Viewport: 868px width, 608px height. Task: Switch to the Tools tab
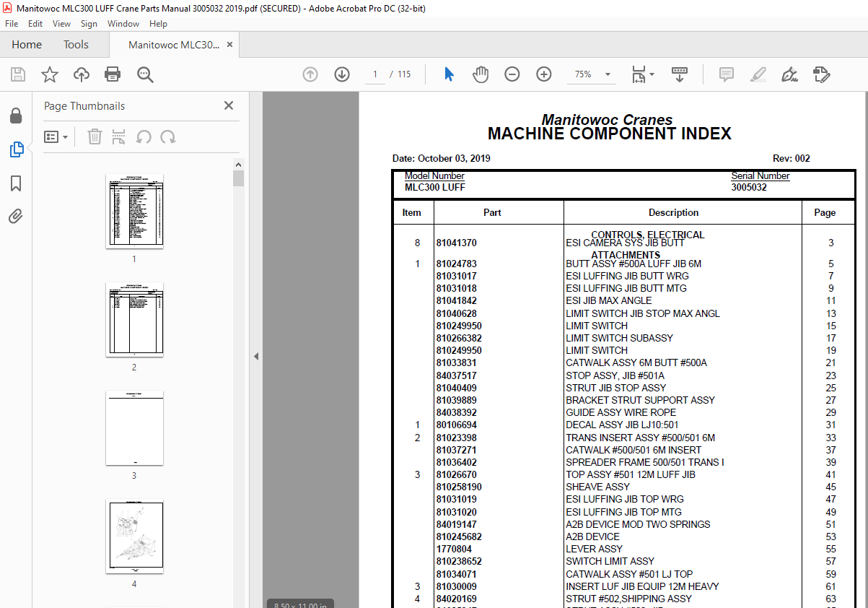76,45
